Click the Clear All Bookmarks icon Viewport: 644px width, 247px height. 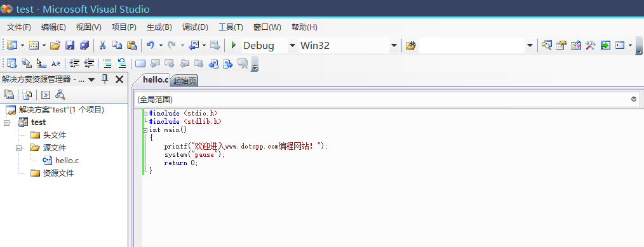[x=243, y=63]
